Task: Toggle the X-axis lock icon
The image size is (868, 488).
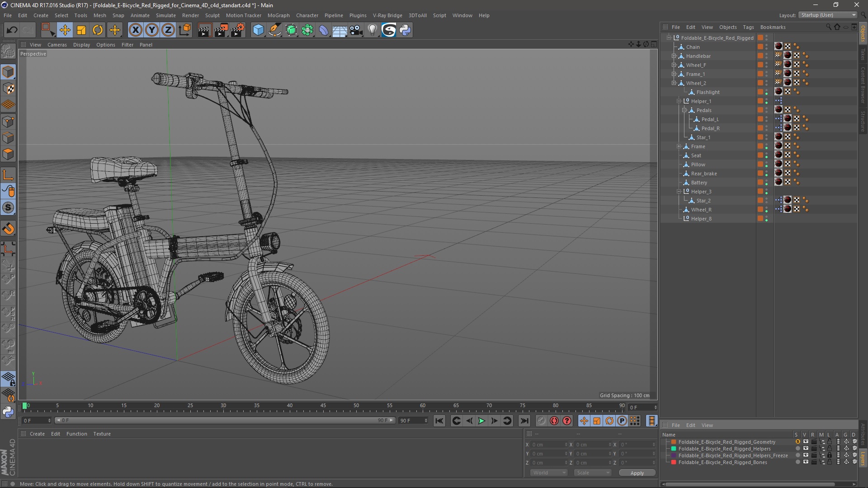Action: click(135, 30)
